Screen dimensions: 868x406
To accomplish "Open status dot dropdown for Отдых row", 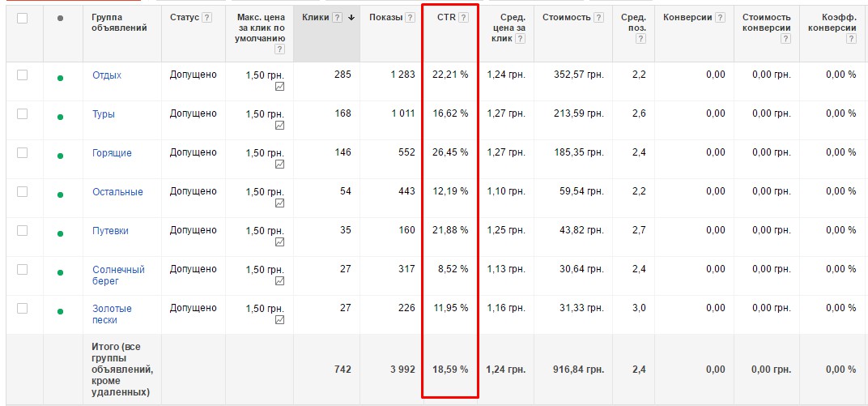I will (60, 79).
